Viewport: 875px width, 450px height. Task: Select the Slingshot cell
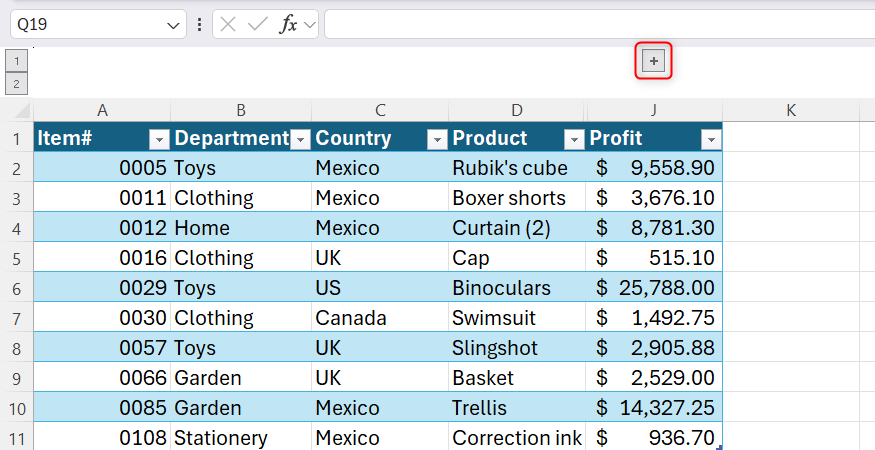[x=517, y=348]
